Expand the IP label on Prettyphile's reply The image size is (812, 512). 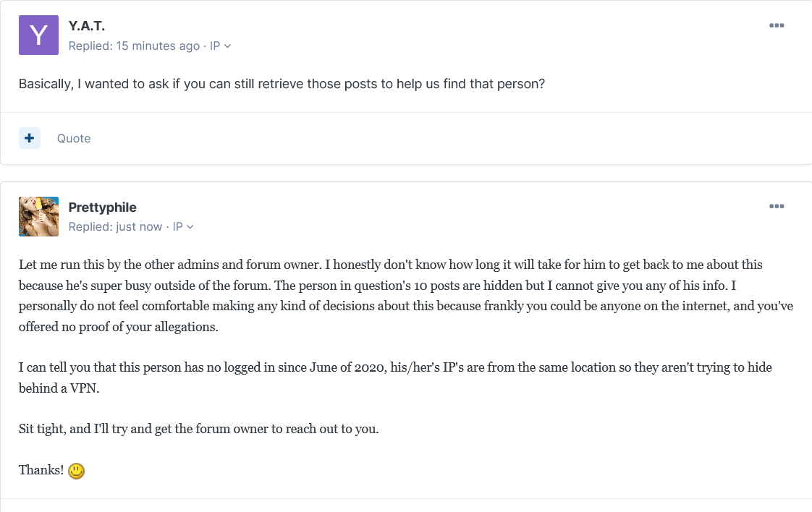pyautogui.click(x=178, y=227)
